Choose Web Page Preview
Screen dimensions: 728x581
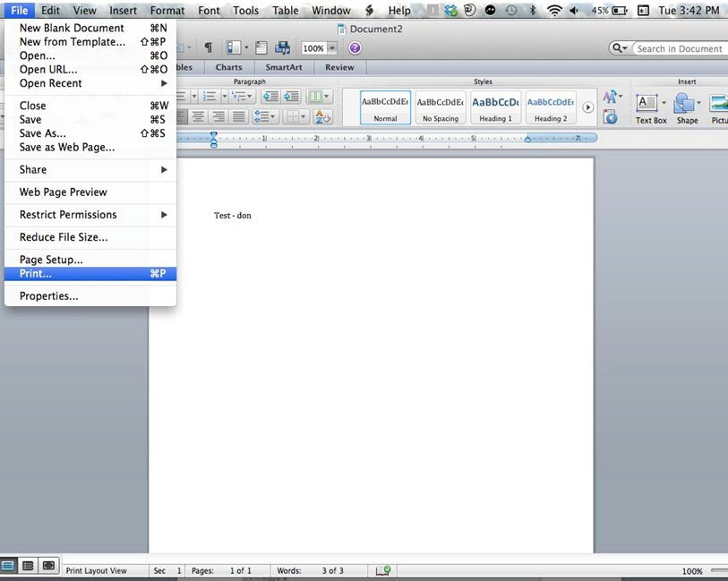(x=90, y=192)
